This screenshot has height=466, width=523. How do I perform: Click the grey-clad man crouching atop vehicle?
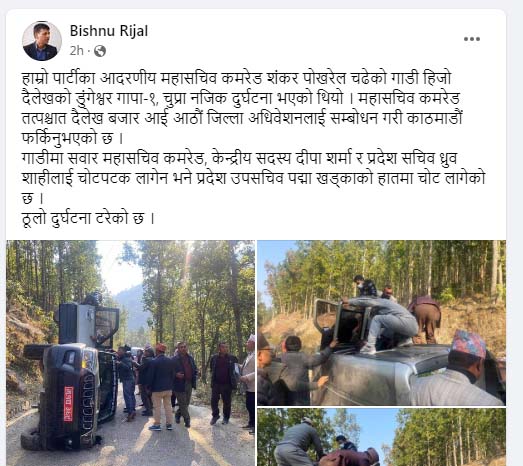click(383, 322)
